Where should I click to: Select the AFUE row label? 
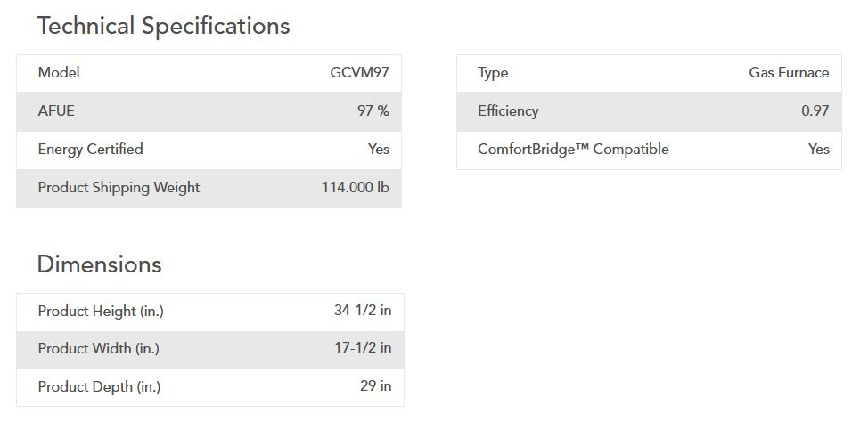(x=56, y=110)
